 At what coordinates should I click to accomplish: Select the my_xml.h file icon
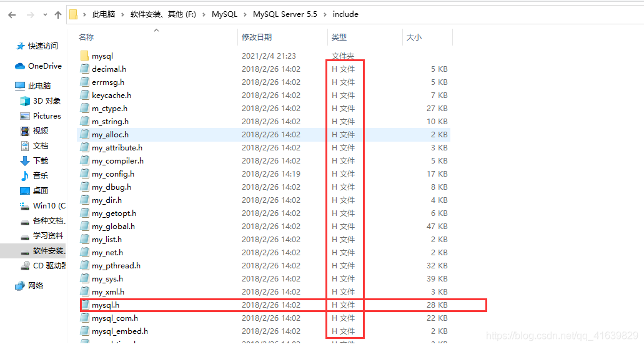[84, 292]
